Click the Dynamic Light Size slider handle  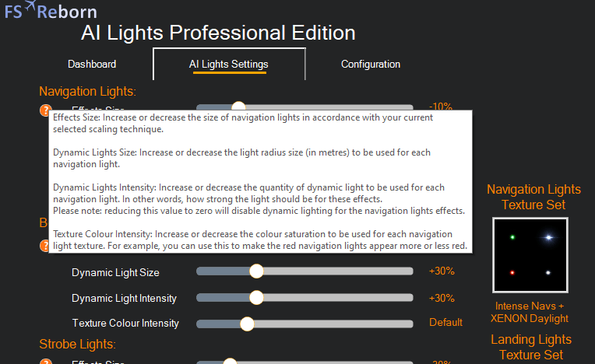pyautogui.click(x=256, y=271)
